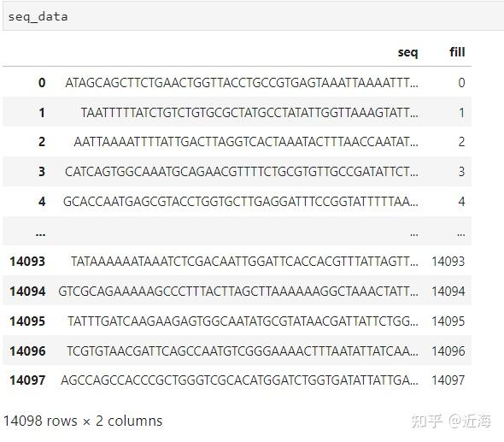504x442 pixels.
Task: Click the ellipsis truncated row index
Action: click(40, 234)
